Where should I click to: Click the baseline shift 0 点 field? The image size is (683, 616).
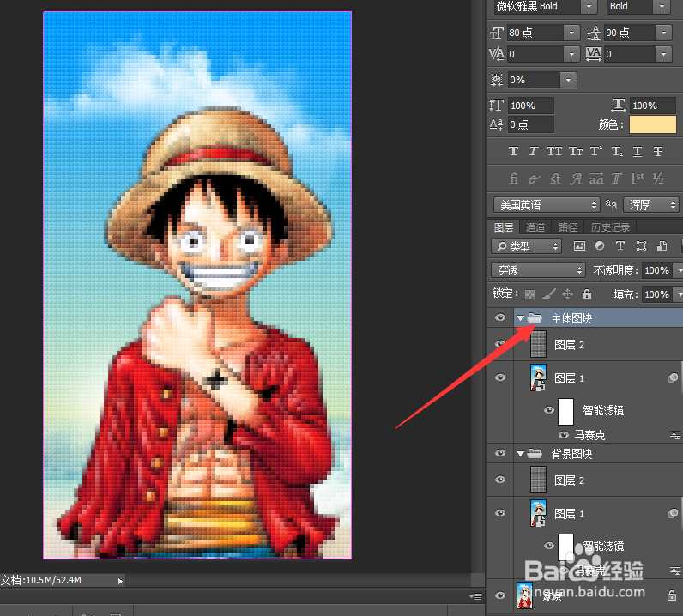(531, 124)
